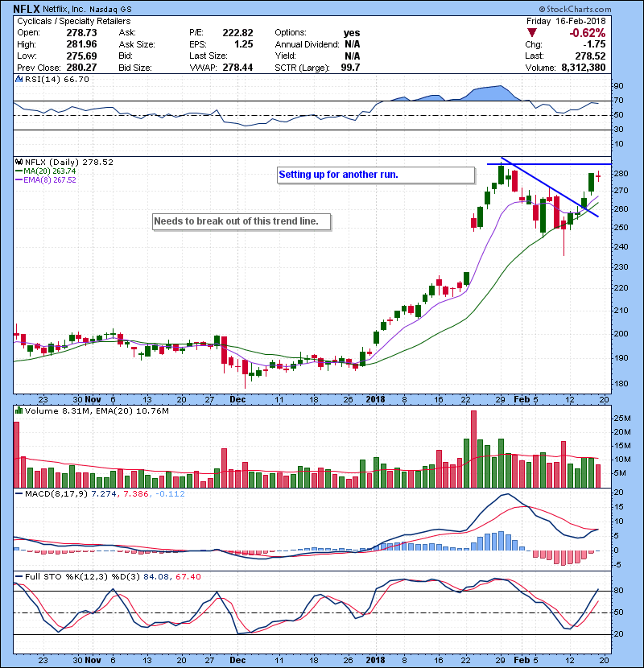Viewport: 644px width, 668px height.
Task: Click the VWAP value 278.44
Action: point(237,68)
